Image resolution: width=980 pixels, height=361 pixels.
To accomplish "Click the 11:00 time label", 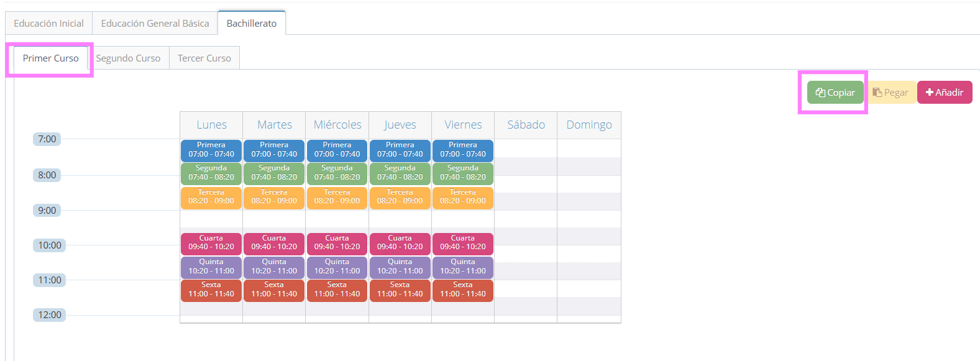I will (x=49, y=280).
